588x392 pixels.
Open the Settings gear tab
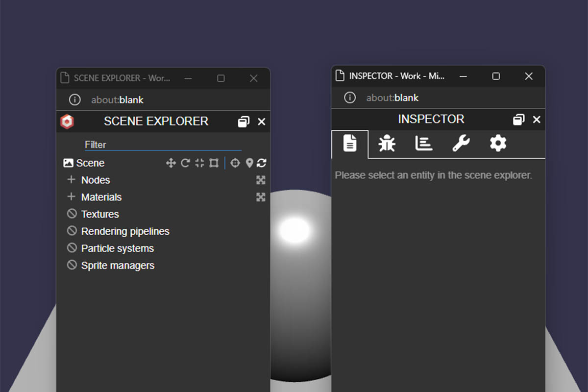(498, 144)
